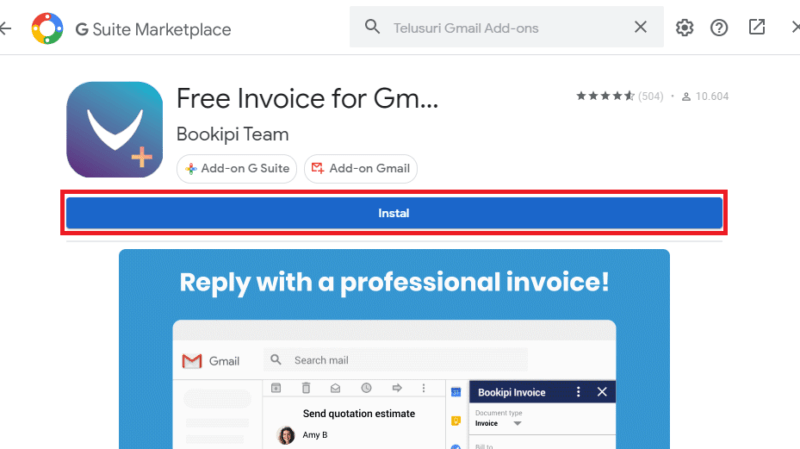This screenshot has width=800, height=449.
Task: Open the G Suite Marketplace logo
Action: (47, 29)
